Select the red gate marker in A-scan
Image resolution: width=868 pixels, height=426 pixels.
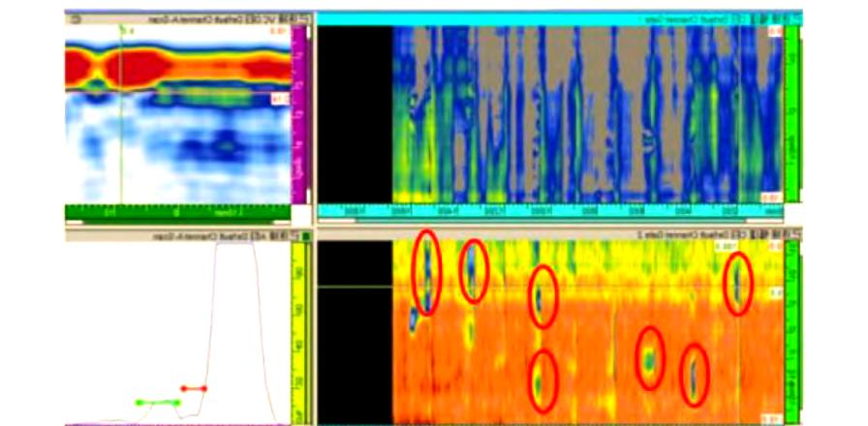click(x=194, y=388)
